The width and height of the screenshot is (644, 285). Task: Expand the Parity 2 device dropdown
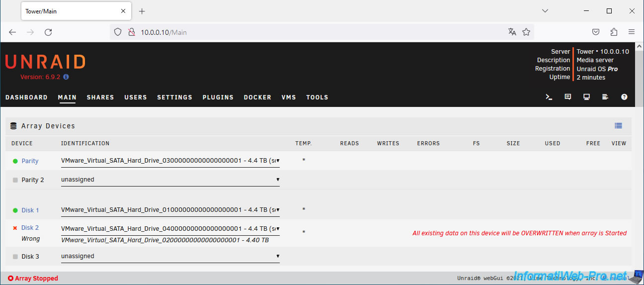[170, 180]
